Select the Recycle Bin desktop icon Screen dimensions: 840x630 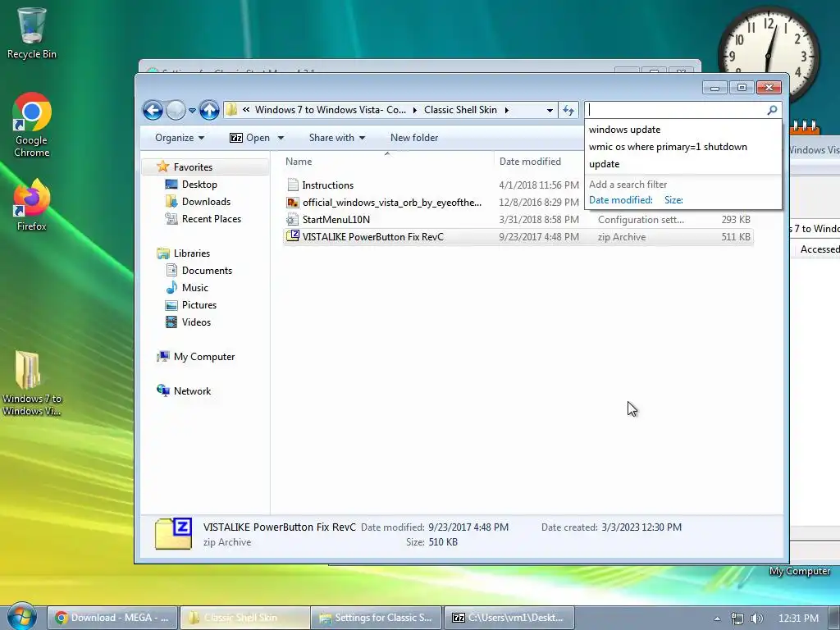coord(32,33)
